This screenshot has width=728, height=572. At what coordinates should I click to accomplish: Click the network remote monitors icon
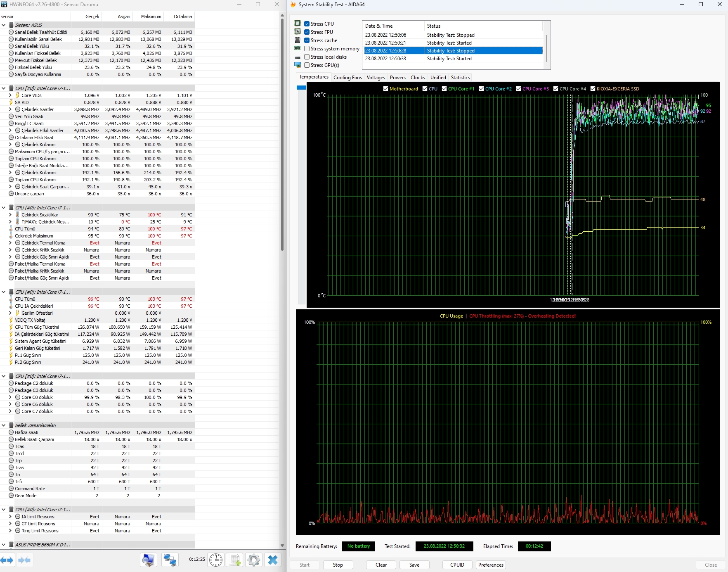(170, 560)
